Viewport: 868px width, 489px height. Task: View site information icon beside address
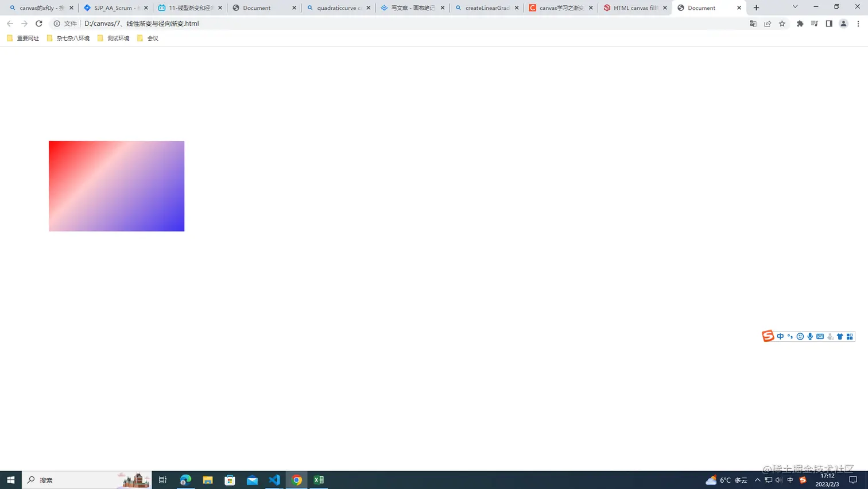(57, 24)
